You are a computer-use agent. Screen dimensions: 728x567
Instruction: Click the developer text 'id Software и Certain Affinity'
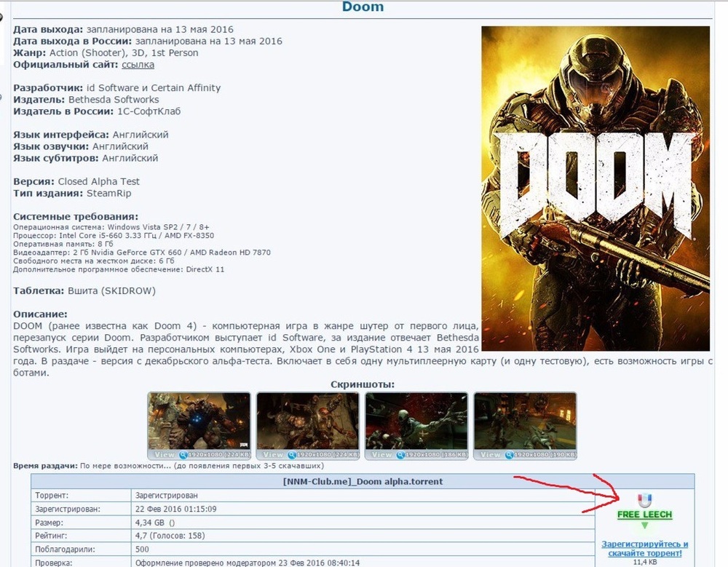coord(153,88)
